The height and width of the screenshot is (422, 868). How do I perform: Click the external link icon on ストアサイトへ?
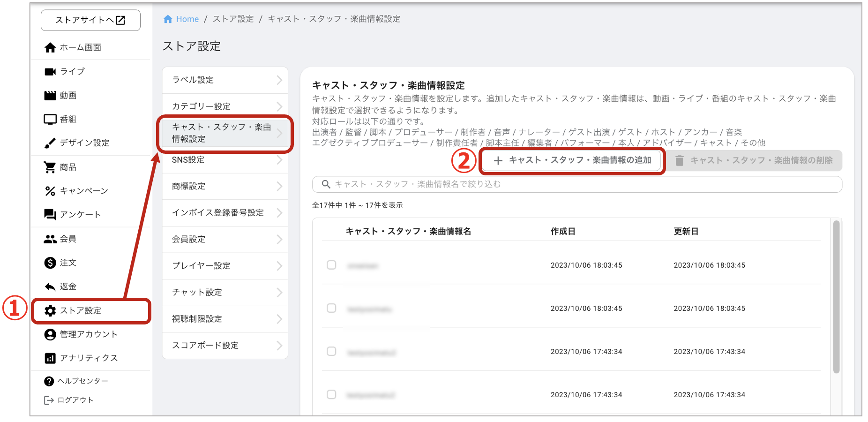pyautogui.click(x=120, y=20)
